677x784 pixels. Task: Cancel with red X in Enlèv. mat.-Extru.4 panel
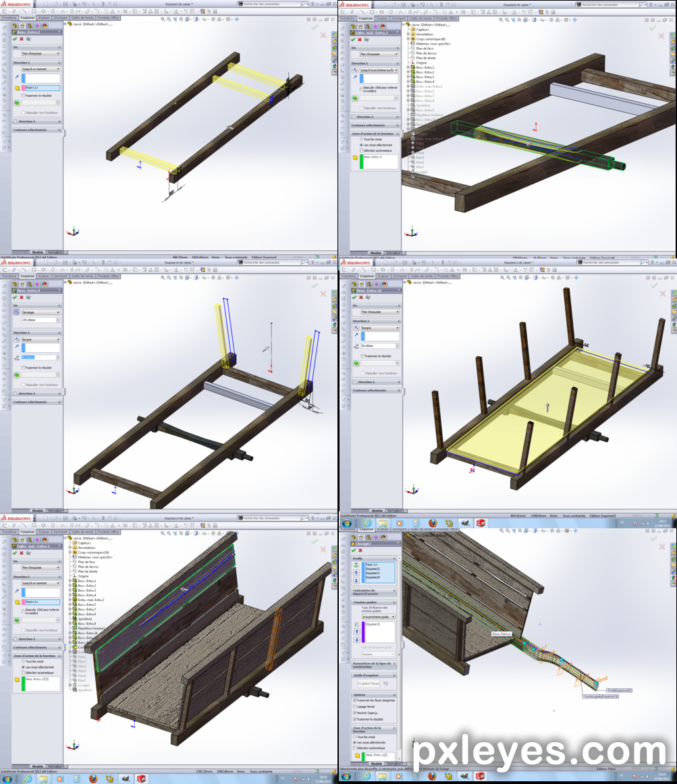point(22,553)
